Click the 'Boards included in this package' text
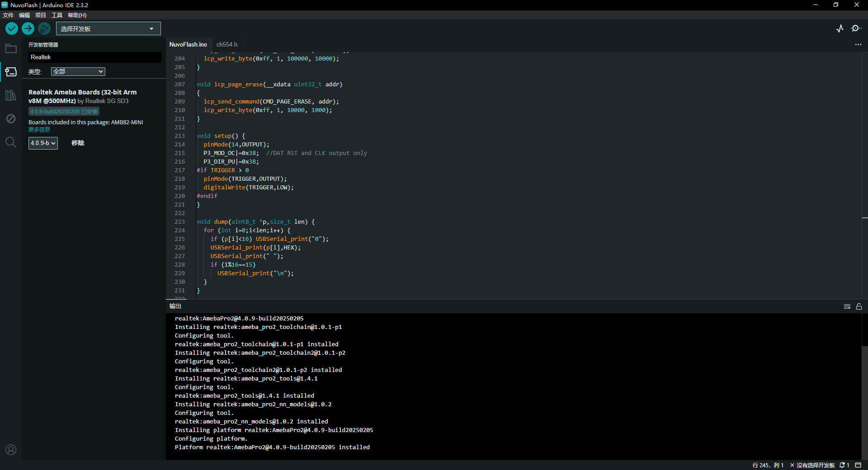 point(86,122)
